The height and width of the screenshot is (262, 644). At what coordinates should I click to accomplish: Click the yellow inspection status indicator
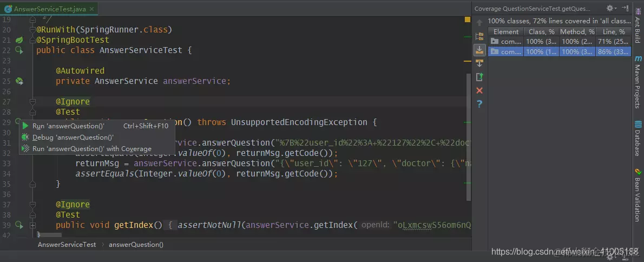[468, 19]
